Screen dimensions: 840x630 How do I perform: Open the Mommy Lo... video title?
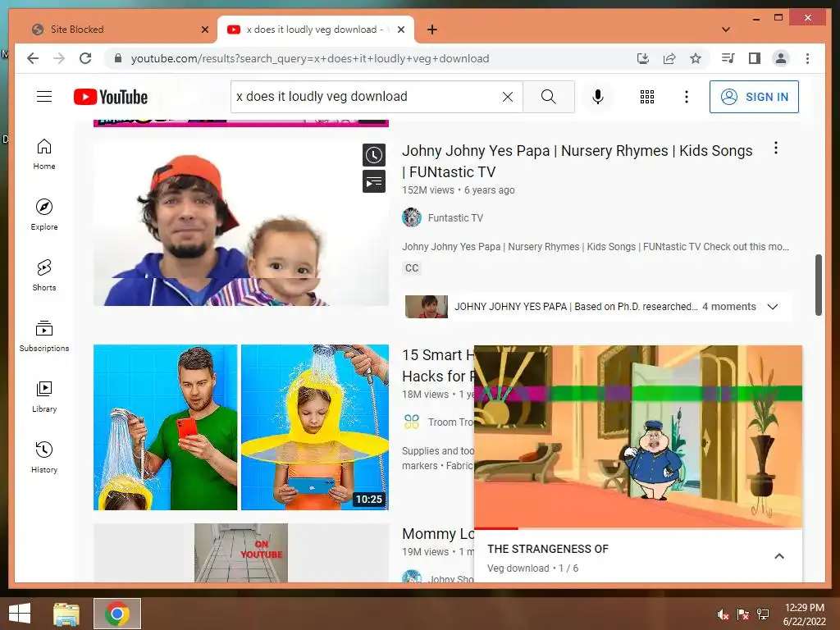coord(438,534)
